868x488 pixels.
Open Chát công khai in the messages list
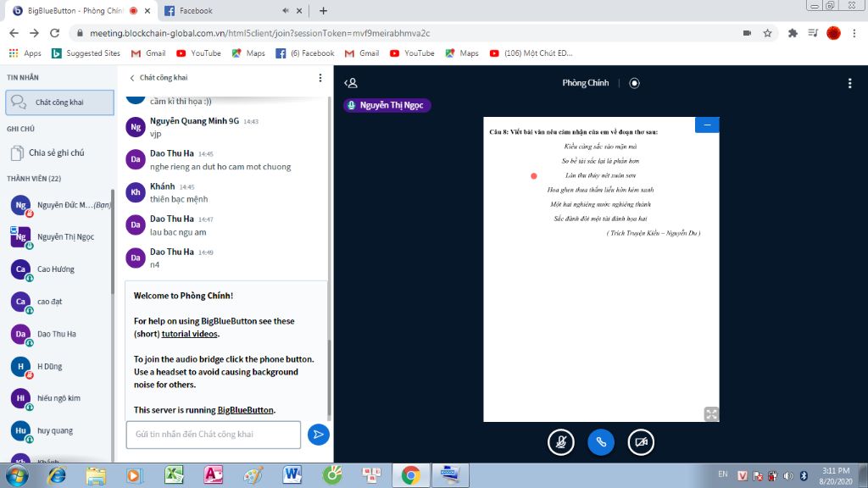tap(60, 103)
